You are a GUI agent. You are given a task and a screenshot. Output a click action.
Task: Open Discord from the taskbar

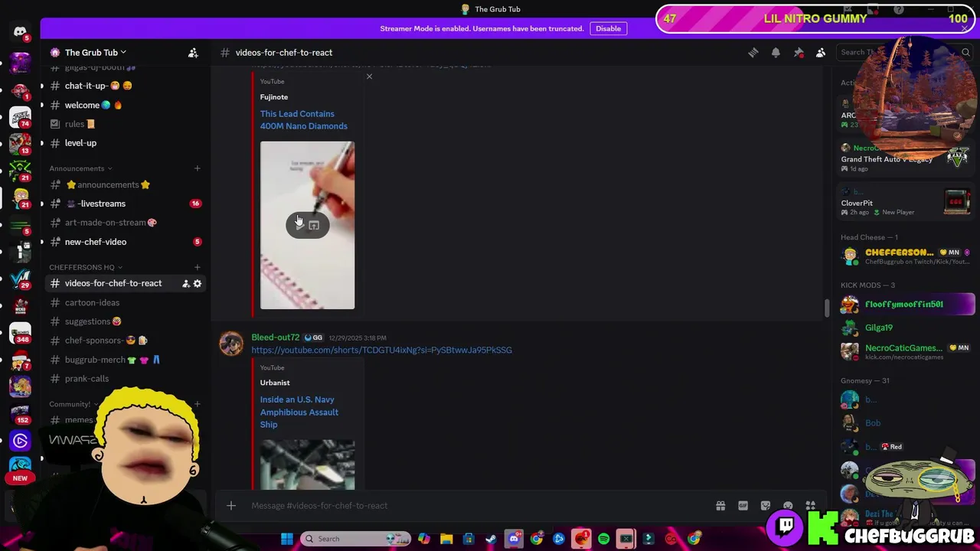(x=514, y=539)
